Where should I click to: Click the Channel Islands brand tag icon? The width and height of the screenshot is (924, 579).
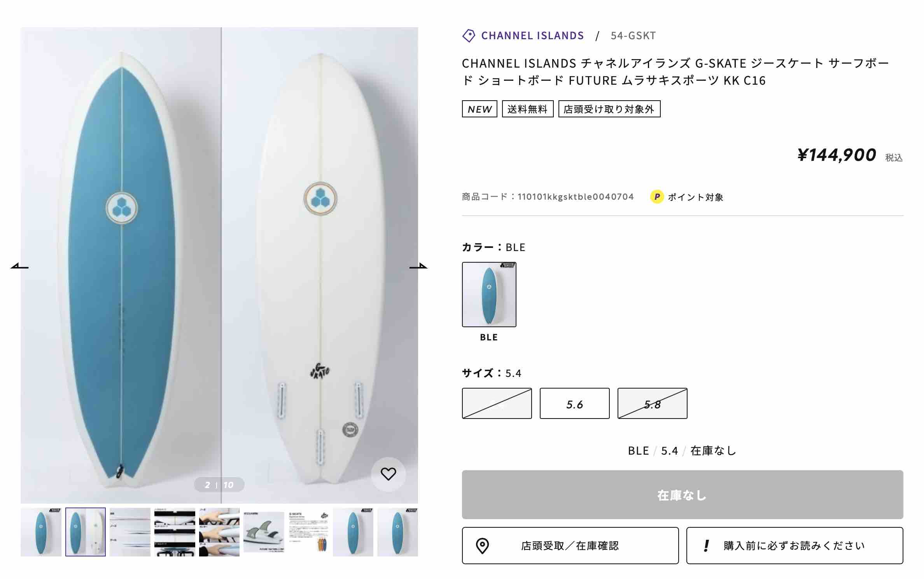pos(469,36)
